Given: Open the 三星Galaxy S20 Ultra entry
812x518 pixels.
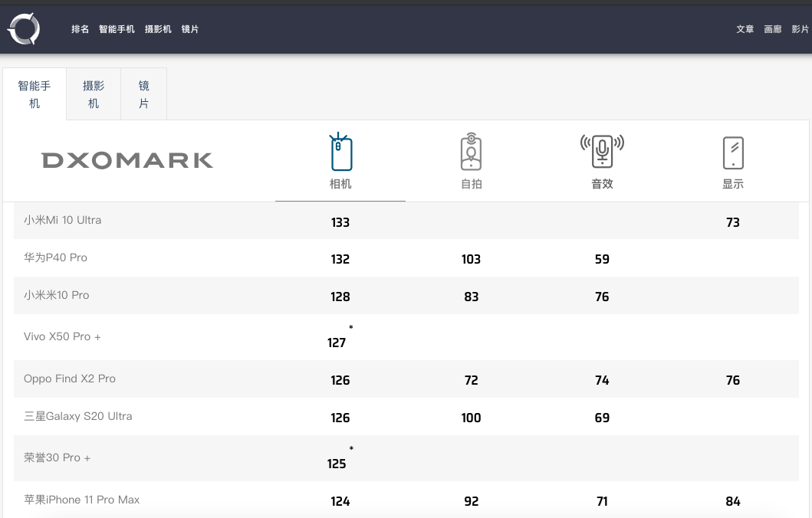Looking at the screenshot, I should coord(77,416).
